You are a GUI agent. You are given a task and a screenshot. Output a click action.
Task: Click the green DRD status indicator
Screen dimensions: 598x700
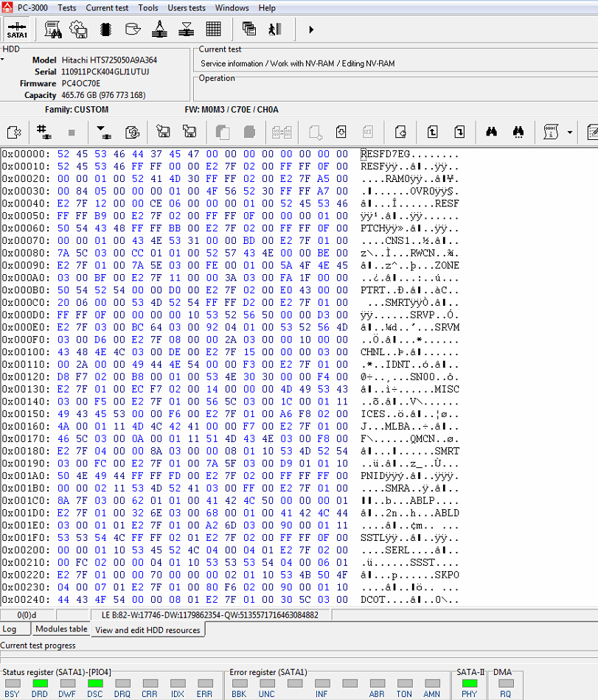41,683
